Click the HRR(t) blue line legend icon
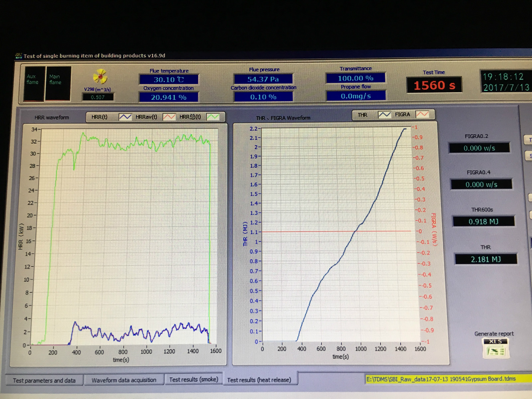Viewport: 532px width, 399px height. point(125,117)
